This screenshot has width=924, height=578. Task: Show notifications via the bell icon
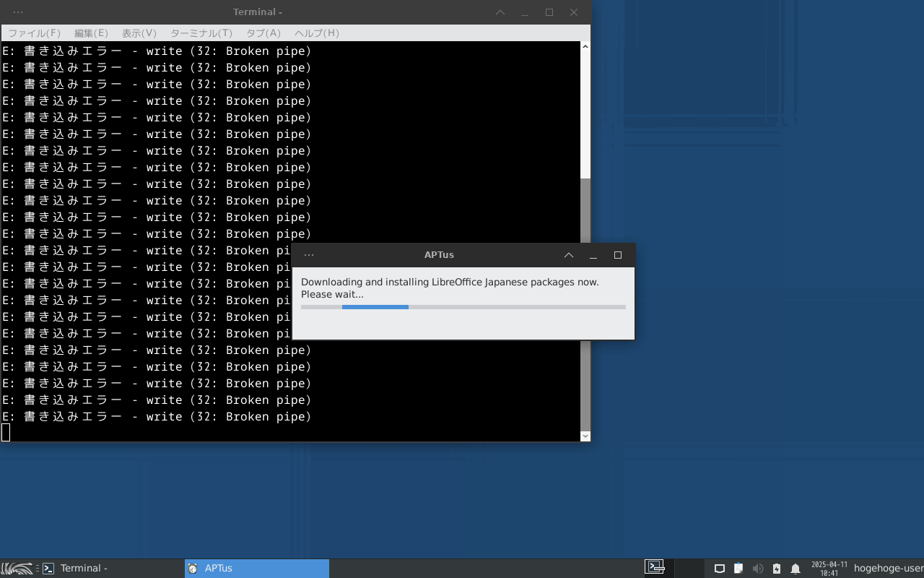(796, 569)
